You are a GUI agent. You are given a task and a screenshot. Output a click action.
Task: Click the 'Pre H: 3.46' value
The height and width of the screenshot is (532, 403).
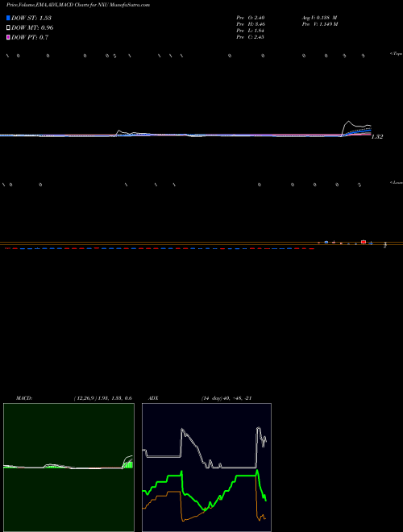251,24
